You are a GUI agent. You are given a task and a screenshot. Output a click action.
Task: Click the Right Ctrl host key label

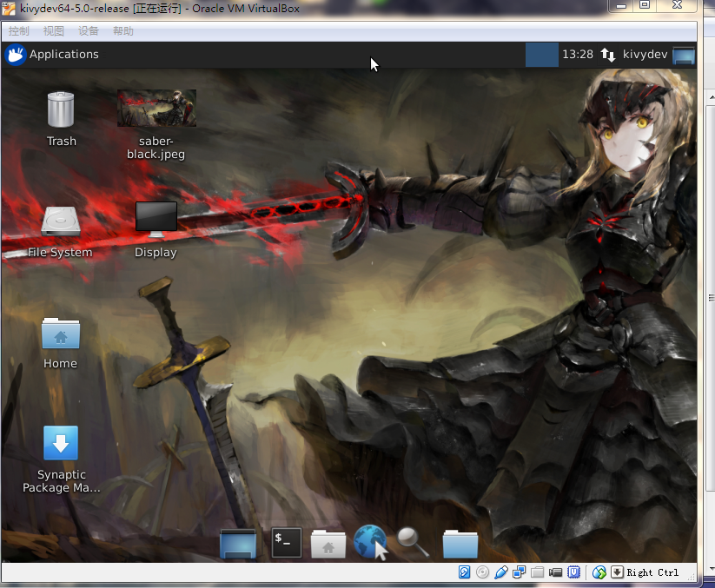652,572
